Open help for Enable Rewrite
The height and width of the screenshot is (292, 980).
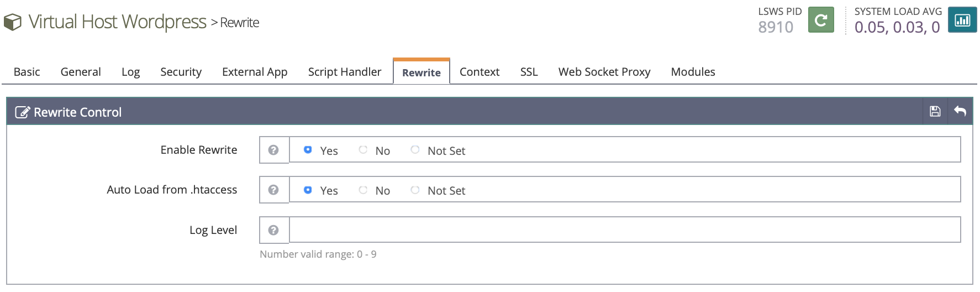point(273,150)
